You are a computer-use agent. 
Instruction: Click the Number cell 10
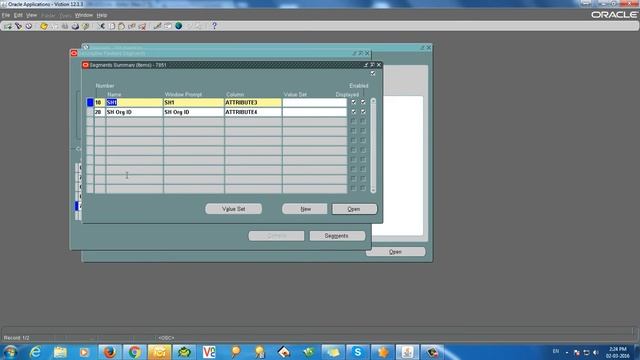pos(100,102)
